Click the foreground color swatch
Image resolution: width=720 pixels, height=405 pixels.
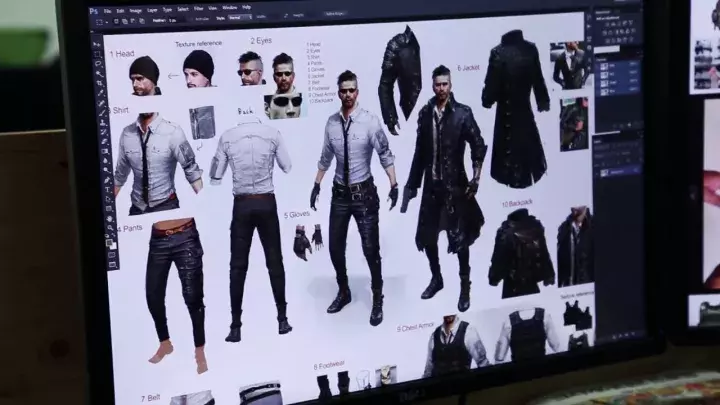coord(109,242)
